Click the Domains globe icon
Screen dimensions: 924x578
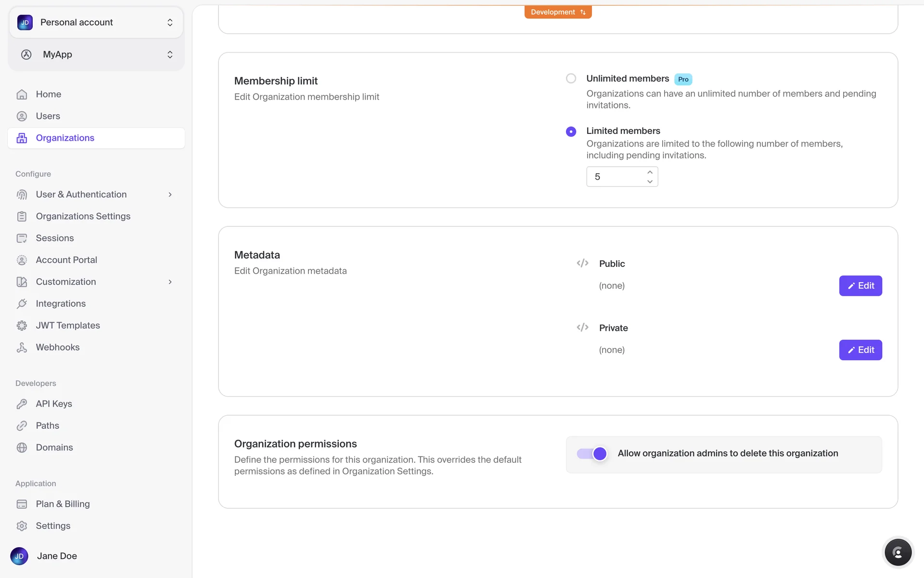point(22,447)
